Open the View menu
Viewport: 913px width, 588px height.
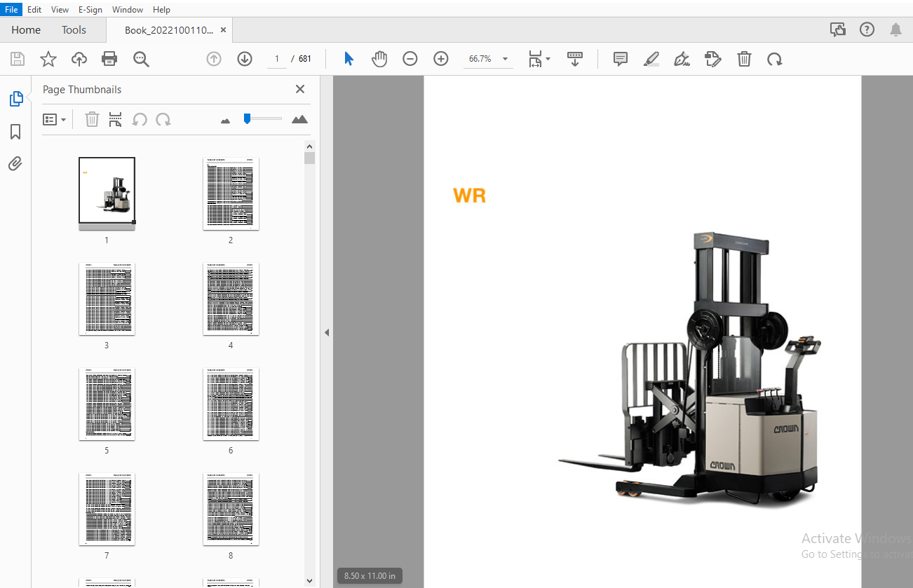(60, 10)
